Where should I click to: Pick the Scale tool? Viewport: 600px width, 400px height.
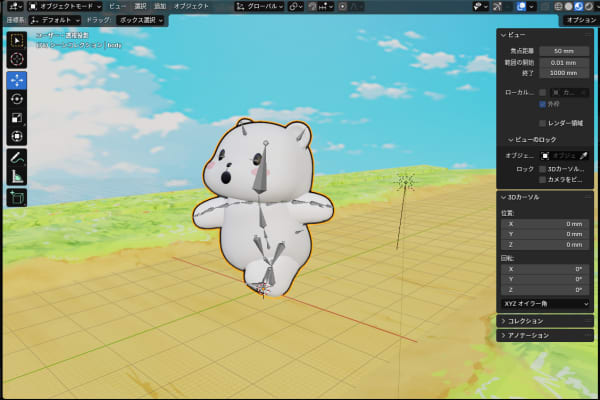click(17, 118)
